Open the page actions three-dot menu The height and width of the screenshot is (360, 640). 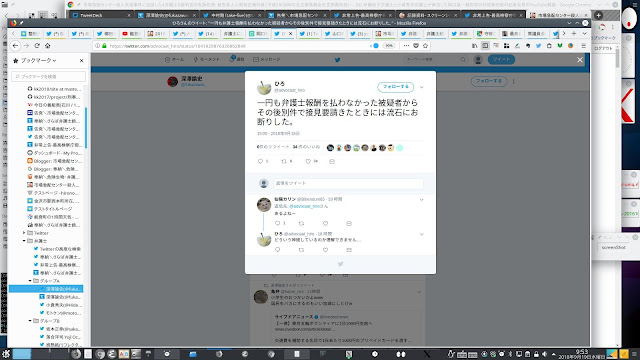[x=406, y=46]
